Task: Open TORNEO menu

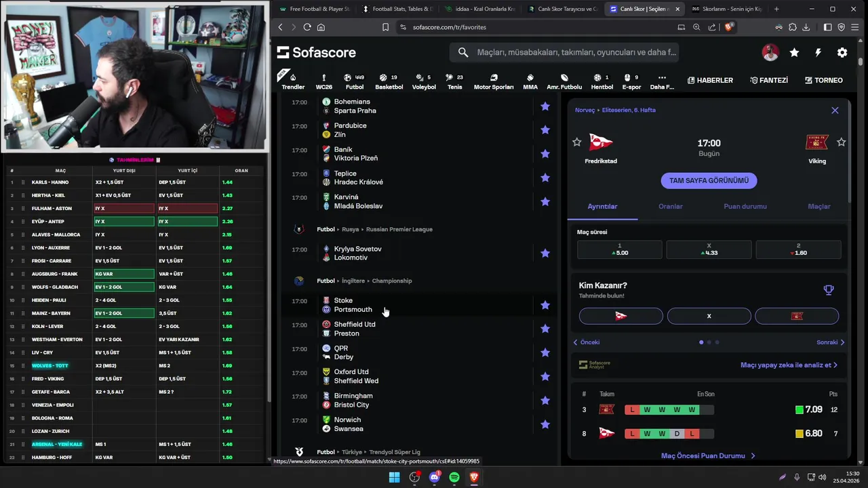Action: coord(823,80)
